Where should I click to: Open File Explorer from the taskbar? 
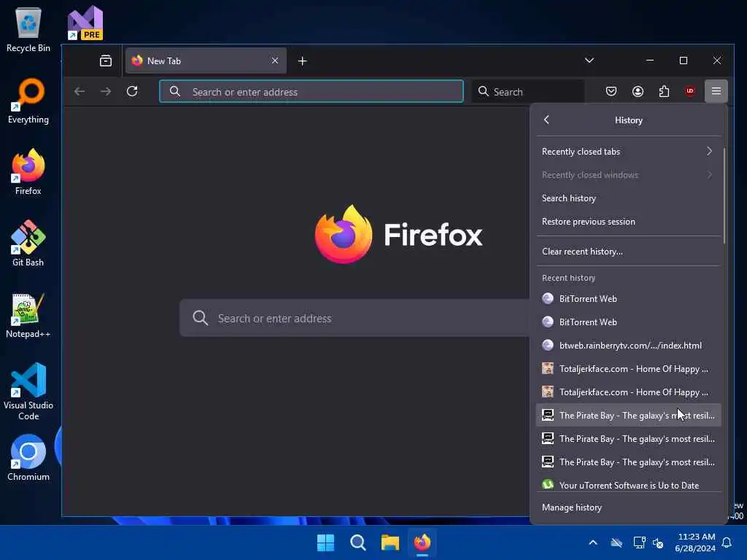coord(390,542)
